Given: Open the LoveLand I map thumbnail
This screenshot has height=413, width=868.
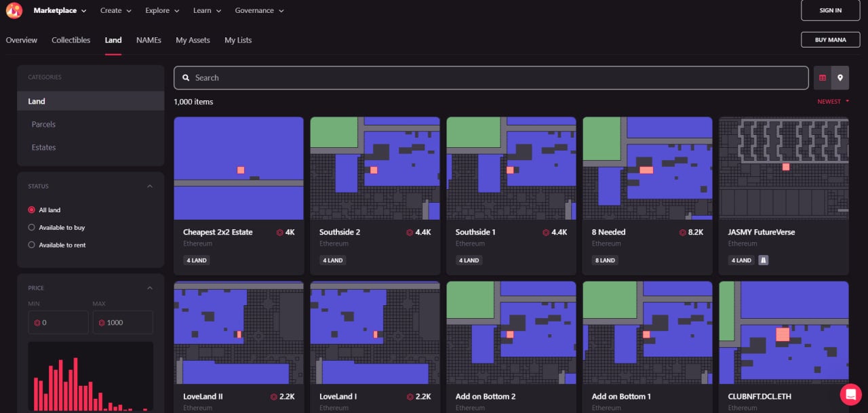Looking at the screenshot, I should pos(375,333).
